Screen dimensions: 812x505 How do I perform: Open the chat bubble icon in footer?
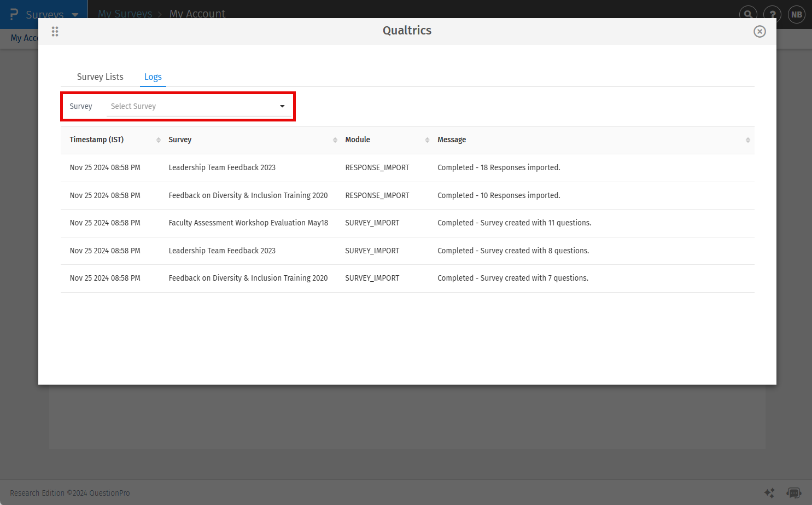(793, 493)
